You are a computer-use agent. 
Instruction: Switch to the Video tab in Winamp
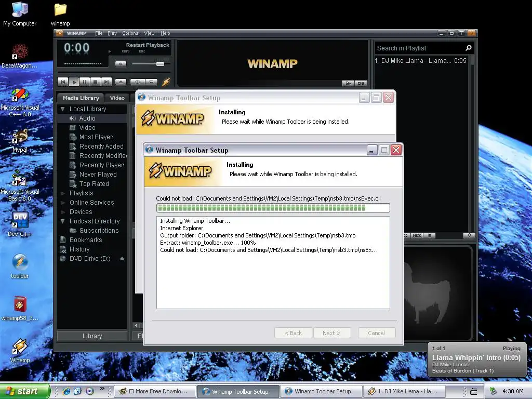click(117, 98)
